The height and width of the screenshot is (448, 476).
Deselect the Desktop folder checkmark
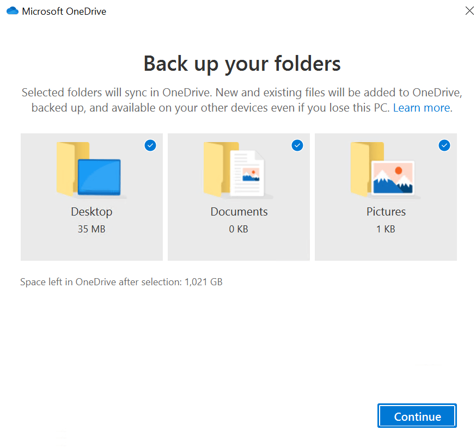[150, 145]
